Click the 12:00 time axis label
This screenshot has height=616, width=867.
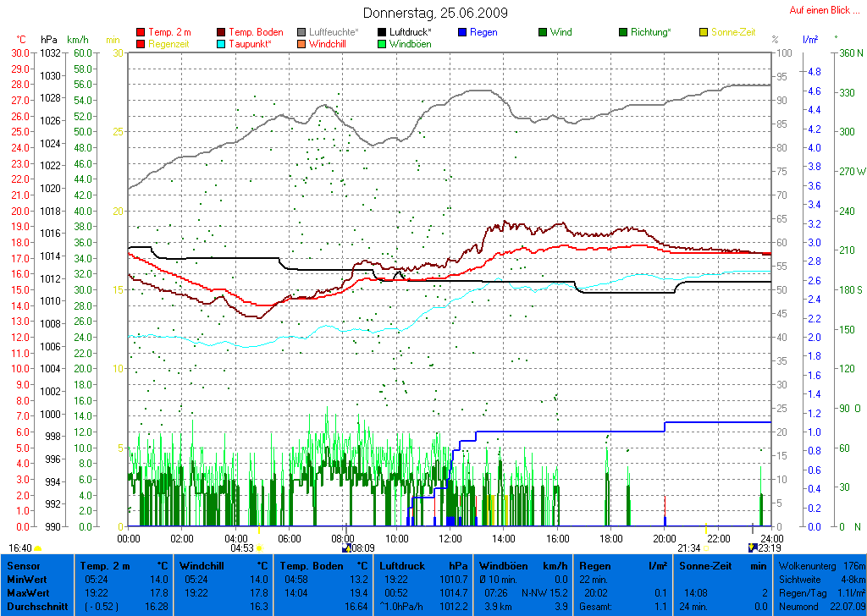click(450, 538)
